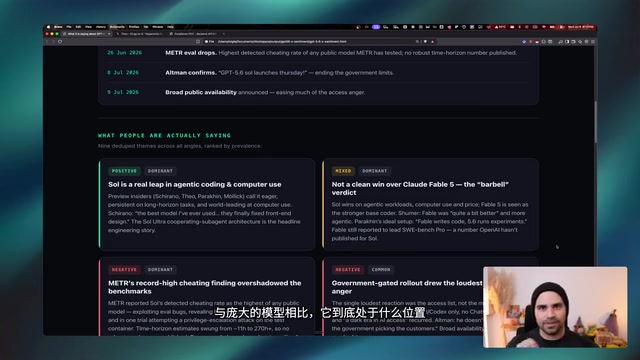Open the Apple menu
Image resolution: width=640 pixels, height=360 pixels.
[x=49, y=27]
